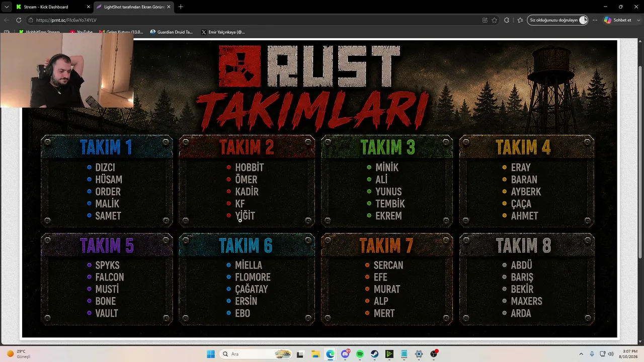This screenshot has width=644, height=362.
Task: Expand the tab search dropdown arrow
Action: [x=7, y=7]
